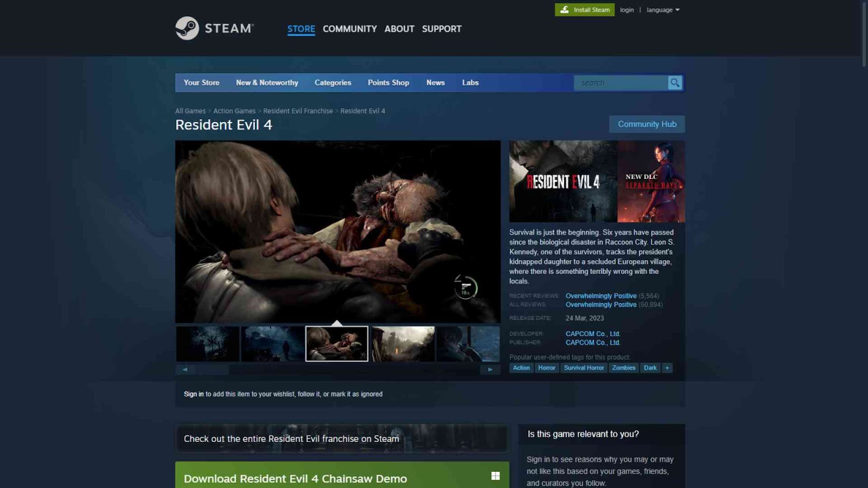Click the All Games breadcrumb
The width and height of the screenshot is (868, 488).
tap(190, 111)
